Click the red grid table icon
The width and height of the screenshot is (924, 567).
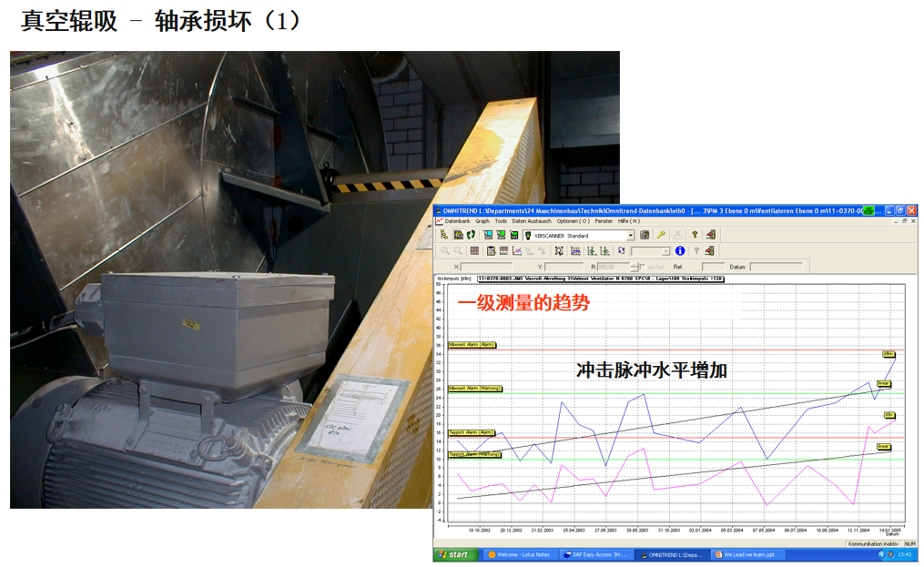click(x=474, y=250)
